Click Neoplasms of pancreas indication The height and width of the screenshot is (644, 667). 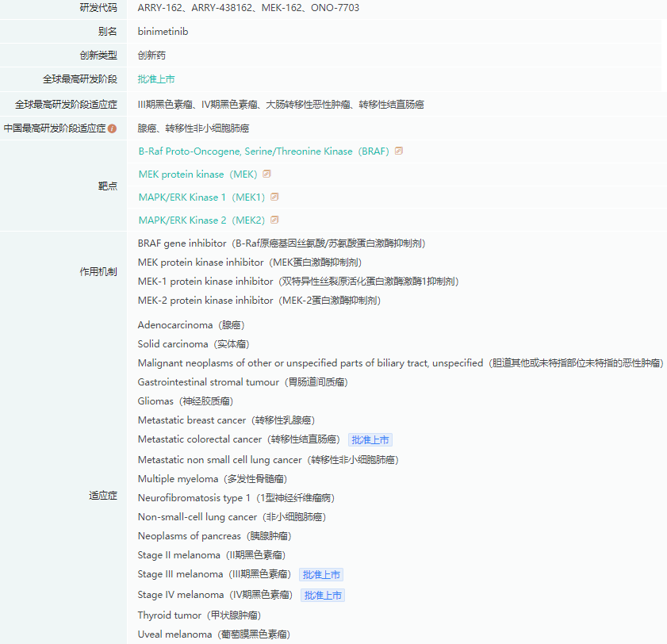[214, 536]
